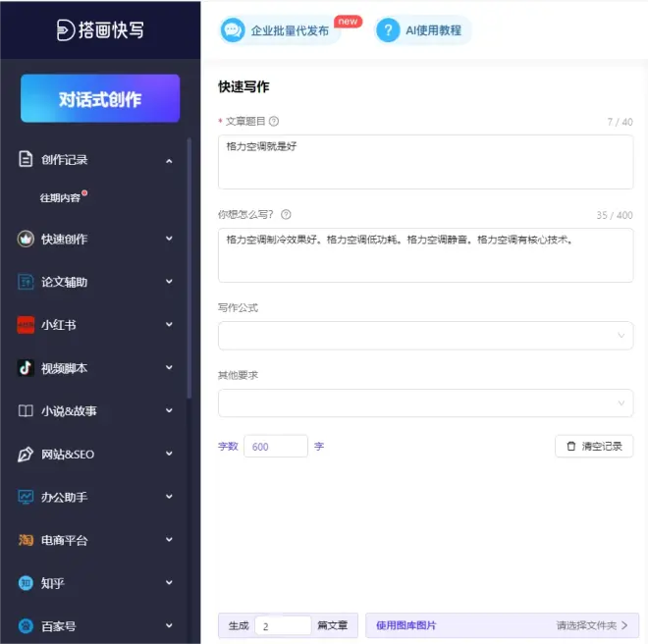Click the 对话式创作 button
Screen dimensions: 648x644
coord(100,99)
